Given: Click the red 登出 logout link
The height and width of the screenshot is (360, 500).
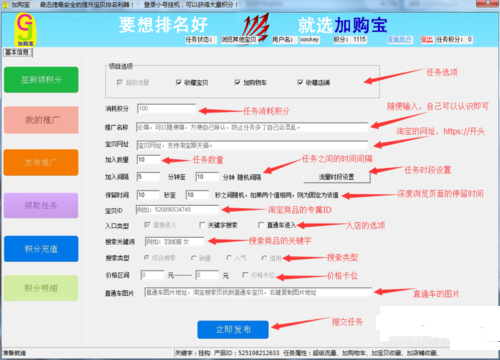Looking at the screenshot, I should [427, 40].
